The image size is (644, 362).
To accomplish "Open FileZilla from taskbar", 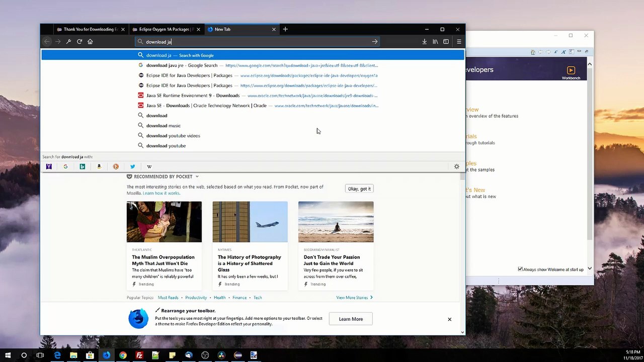I will pyautogui.click(x=139, y=355).
